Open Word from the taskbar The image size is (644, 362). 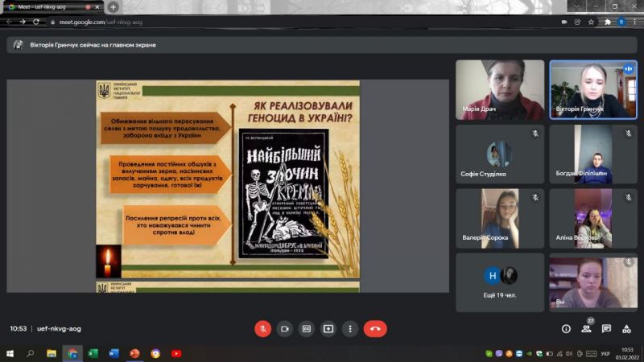click(114, 353)
